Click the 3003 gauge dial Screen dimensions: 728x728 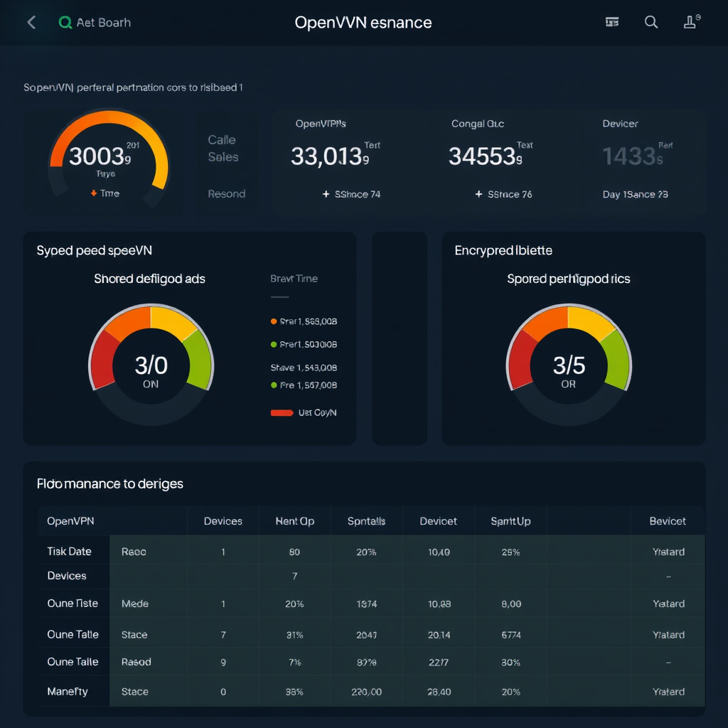[x=109, y=158]
